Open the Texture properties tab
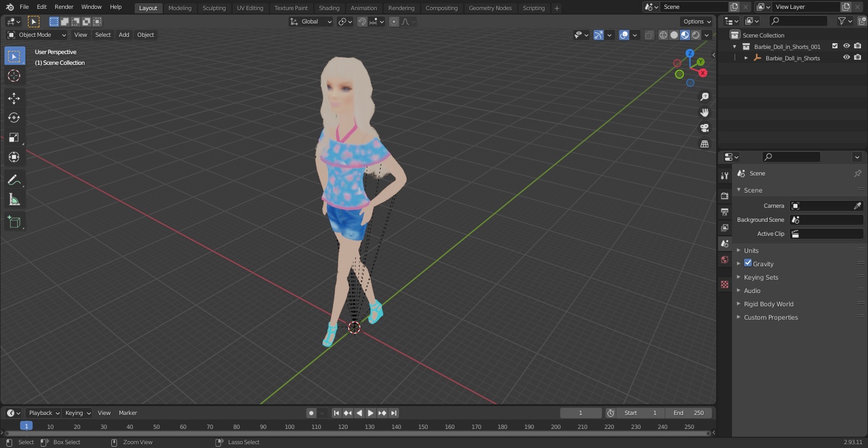Image resolution: width=868 pixels, height=448 pixels. tap(724, 284)
